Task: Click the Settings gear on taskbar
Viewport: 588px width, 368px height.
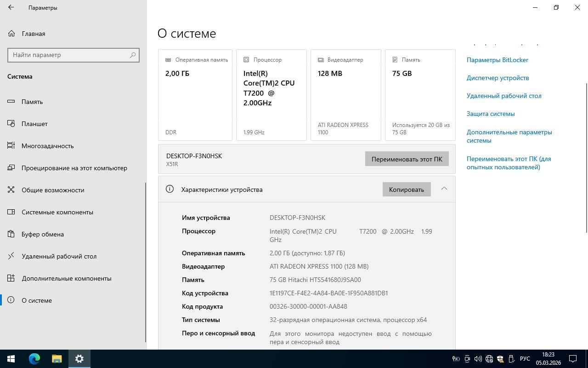Action: click(x=79, y=359)
